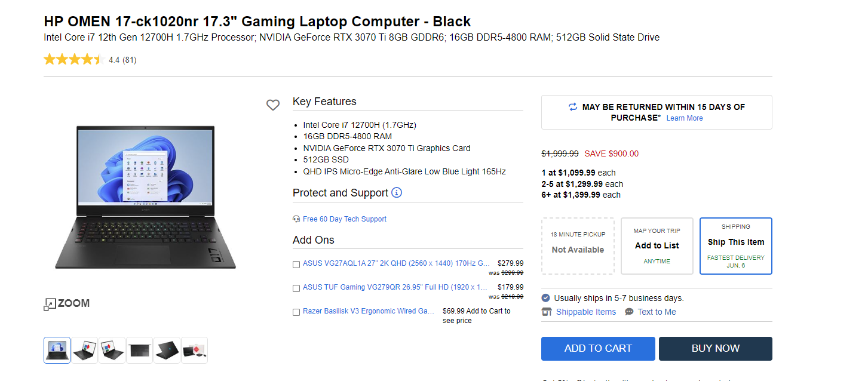Click the image zoom icon

[50, 304]
